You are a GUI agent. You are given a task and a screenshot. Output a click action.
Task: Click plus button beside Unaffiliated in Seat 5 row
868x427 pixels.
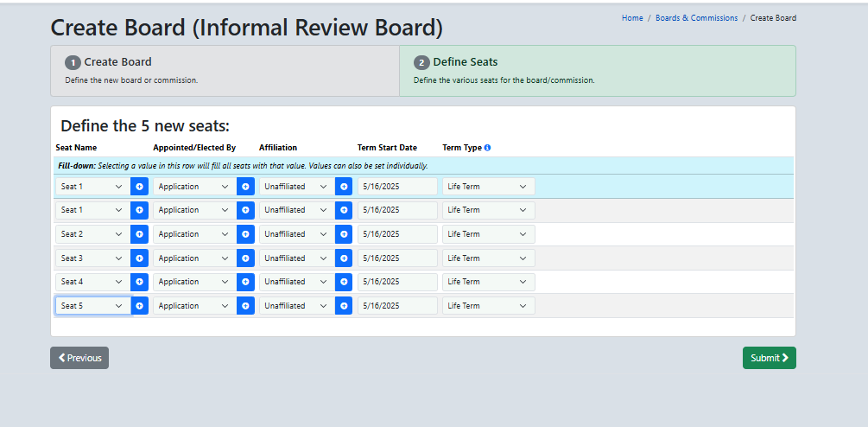344,306
